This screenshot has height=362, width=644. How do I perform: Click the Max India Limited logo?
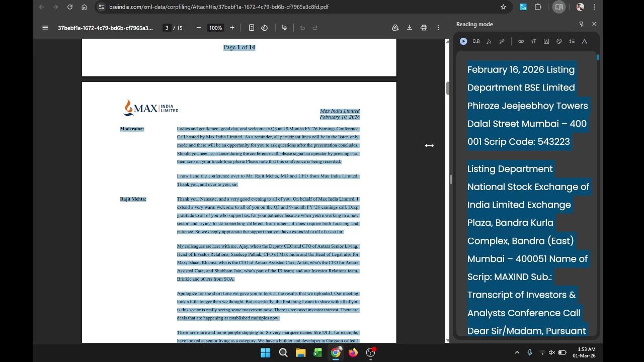[151, 108]
